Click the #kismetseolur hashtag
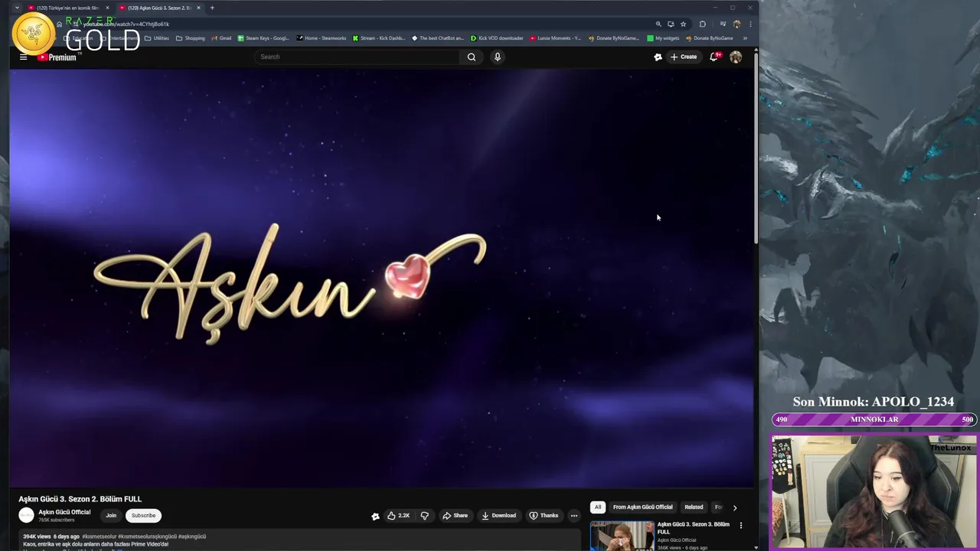 pos(100,536)
